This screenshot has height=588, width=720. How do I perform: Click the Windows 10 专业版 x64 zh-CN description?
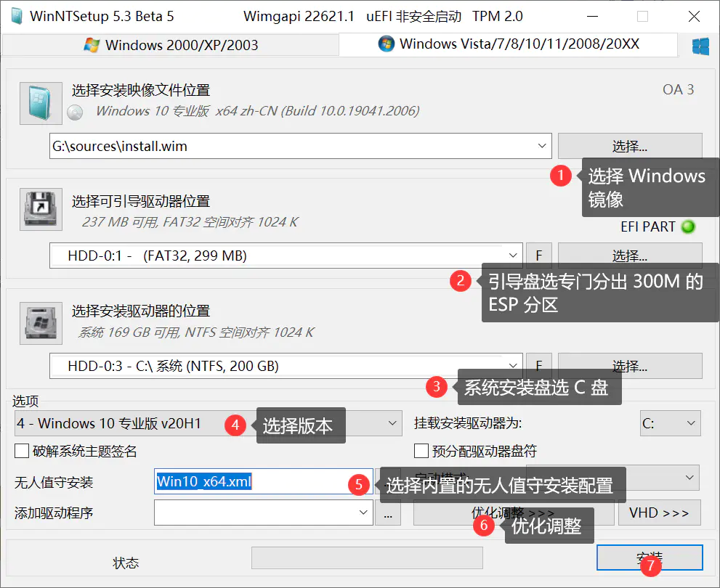click(x=258, y=111)
